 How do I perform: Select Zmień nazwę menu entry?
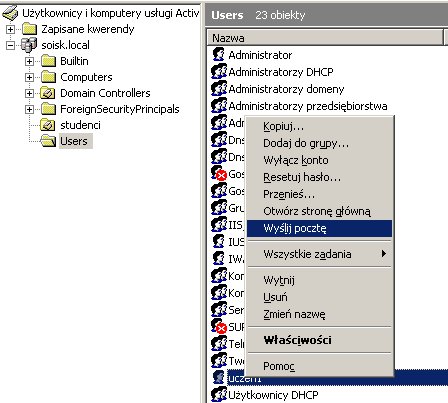[x=319, y=314]
